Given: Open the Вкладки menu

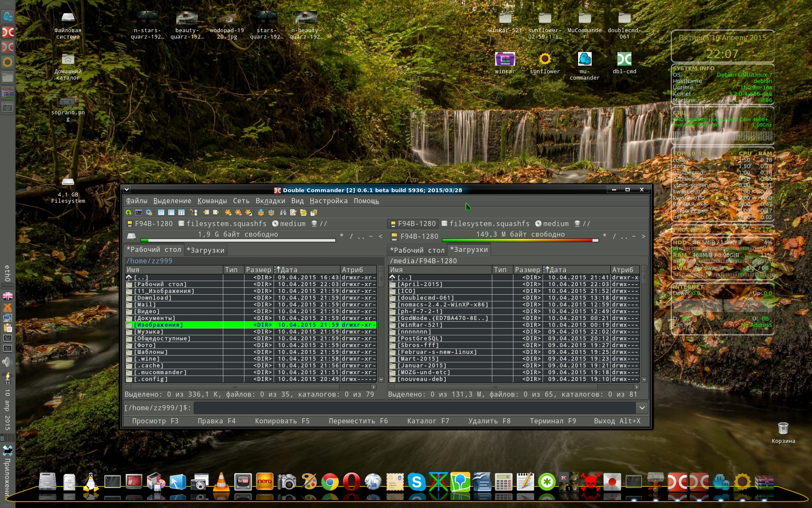Looking at the screenshot, I should click(x=270, y=201).
